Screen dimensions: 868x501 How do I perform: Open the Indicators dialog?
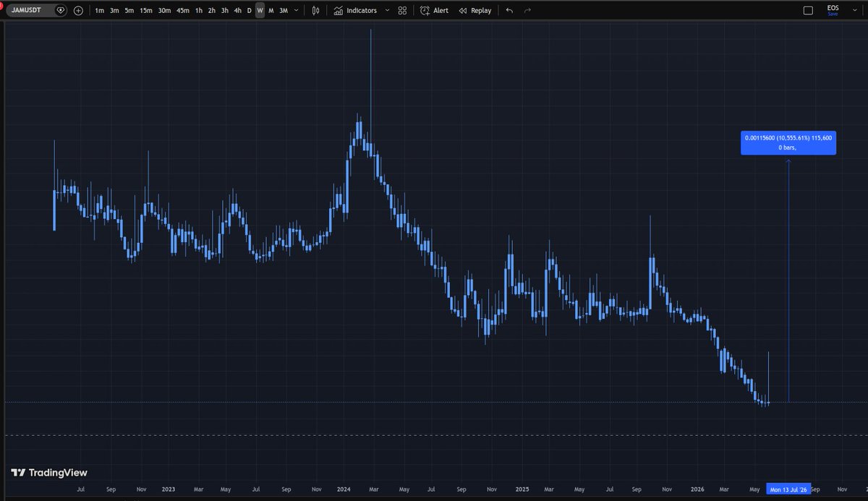pyautogui.click(x=355, y=11)
